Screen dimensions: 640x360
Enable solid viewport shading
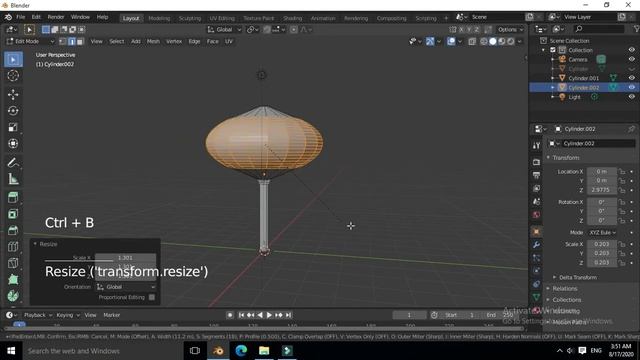493,41
